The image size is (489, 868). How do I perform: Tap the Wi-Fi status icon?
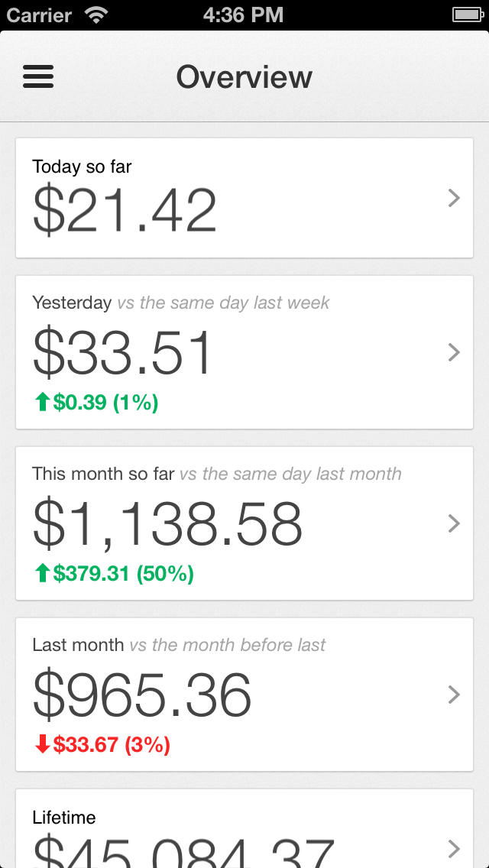(x=97, y=15)
